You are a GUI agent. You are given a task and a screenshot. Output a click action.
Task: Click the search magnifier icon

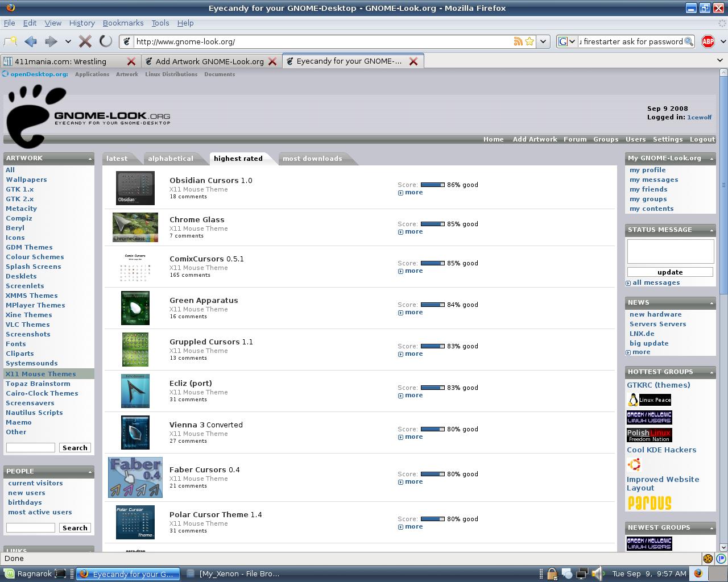(689, 41)
